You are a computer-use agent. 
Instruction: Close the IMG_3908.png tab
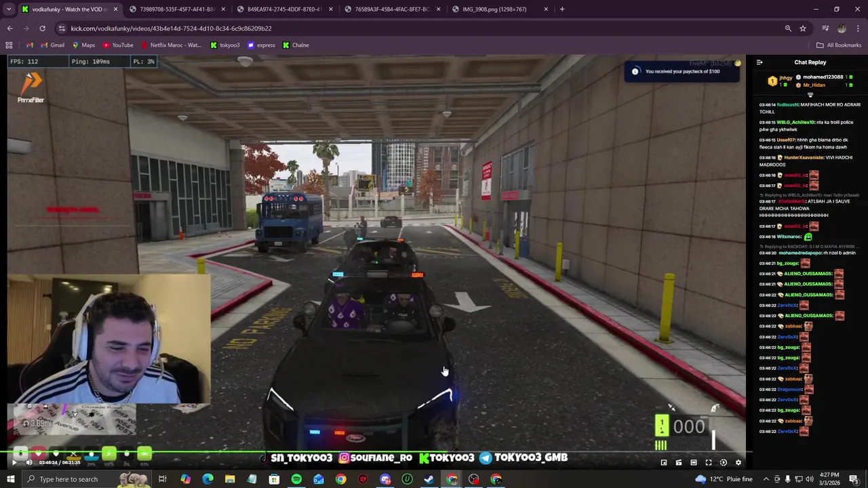click(x=545, y=9)
